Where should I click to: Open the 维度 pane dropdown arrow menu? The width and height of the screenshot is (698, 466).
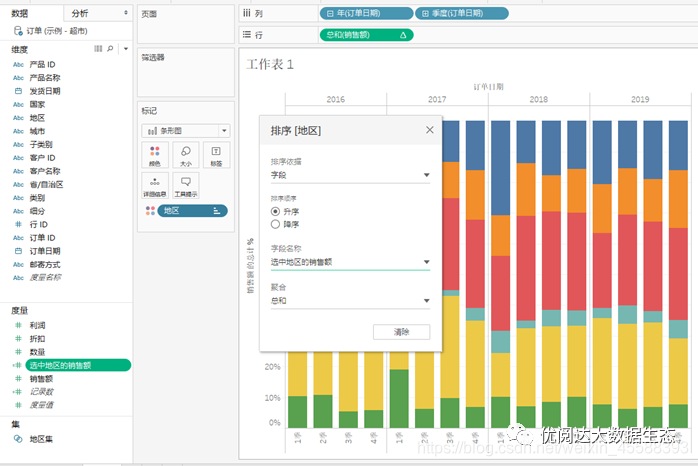[126, 49]
